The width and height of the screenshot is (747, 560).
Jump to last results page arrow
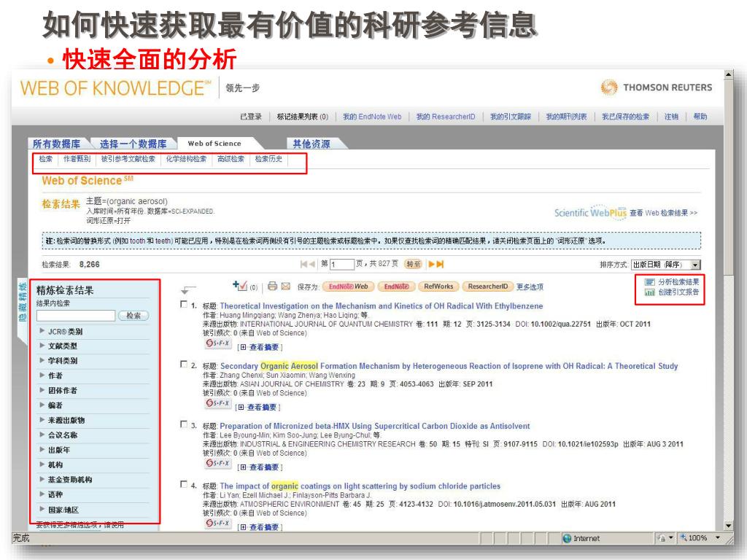tap(440, 264)
